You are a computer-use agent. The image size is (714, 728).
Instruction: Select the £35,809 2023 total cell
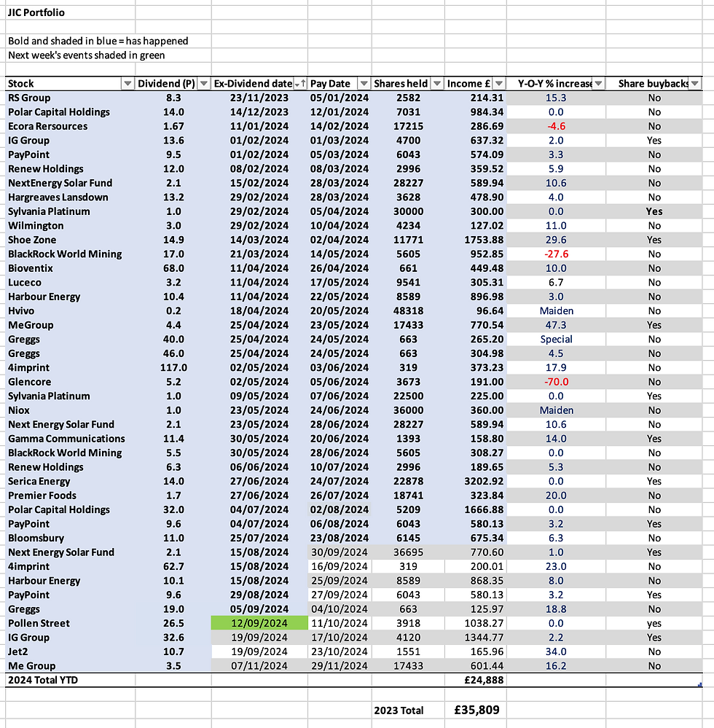pyautogui.click(x=475, y=710)
